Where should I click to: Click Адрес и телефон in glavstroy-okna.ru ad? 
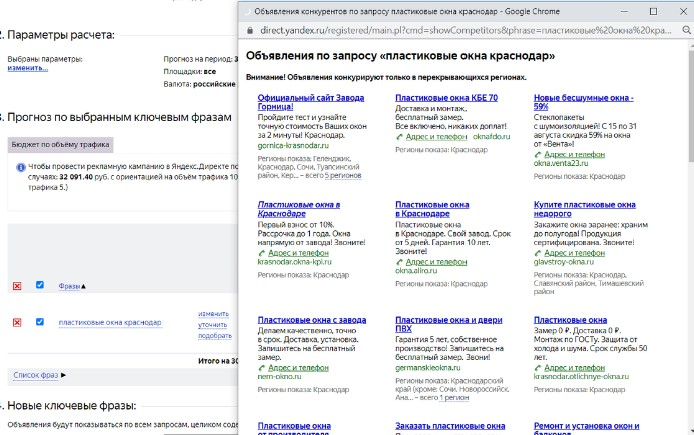574,253
